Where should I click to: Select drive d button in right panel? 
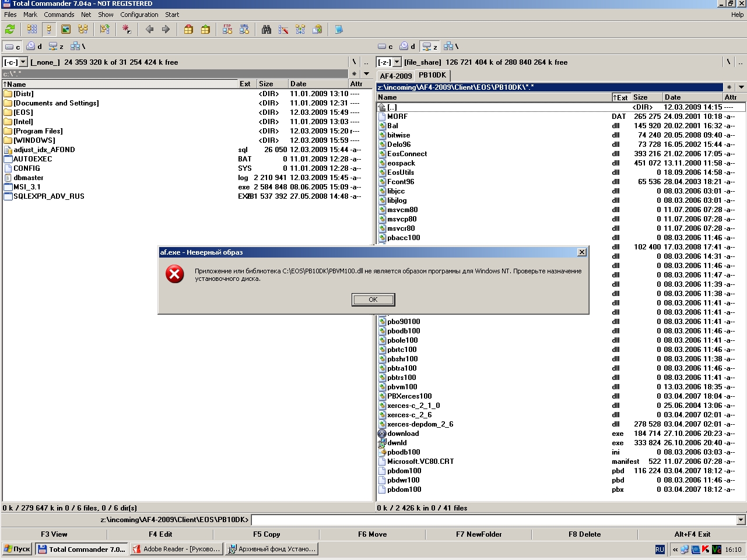pyautogui.click(x=407, y=47)
